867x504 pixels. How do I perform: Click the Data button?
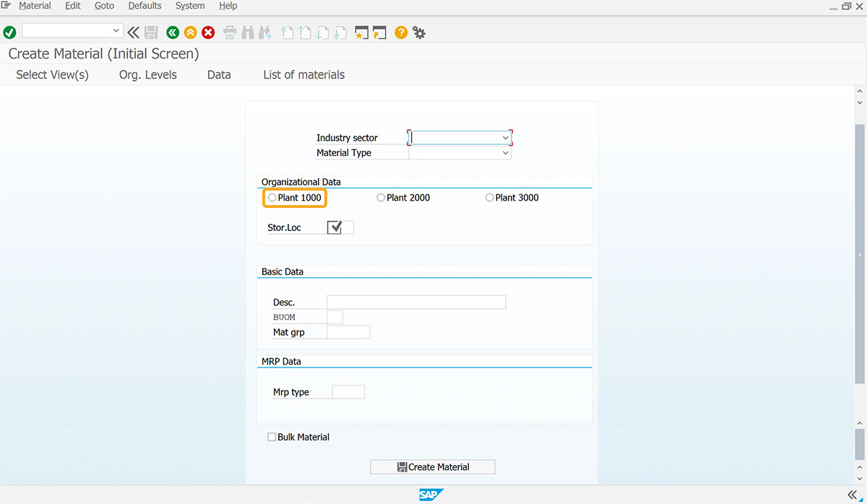point(219,75)
